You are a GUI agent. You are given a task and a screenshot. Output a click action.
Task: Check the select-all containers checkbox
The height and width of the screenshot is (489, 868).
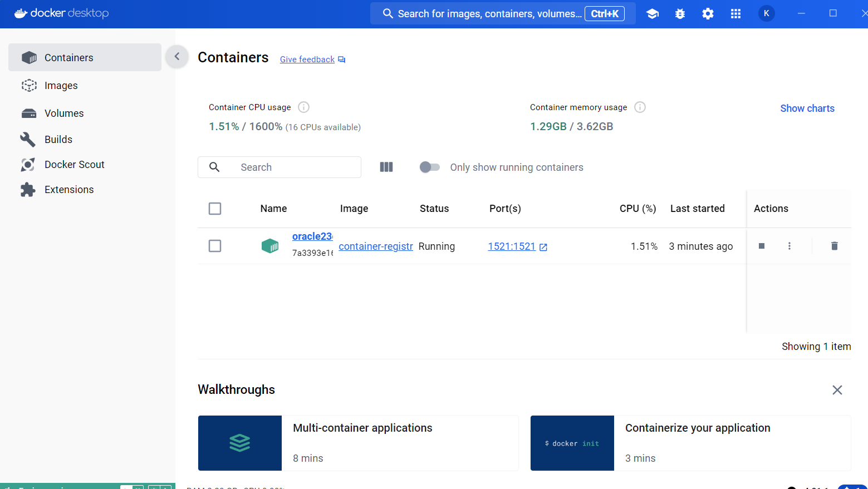click(215, 209)
